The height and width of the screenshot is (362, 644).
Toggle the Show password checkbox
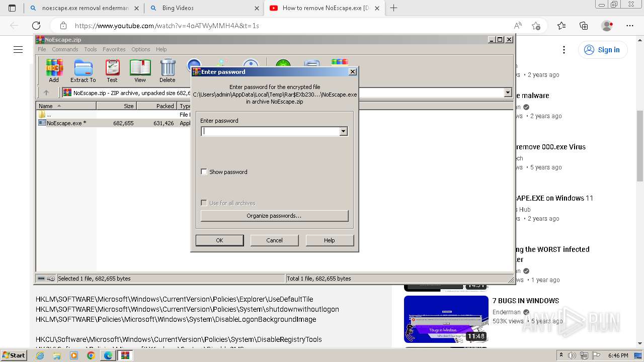(x=204, y=172)
